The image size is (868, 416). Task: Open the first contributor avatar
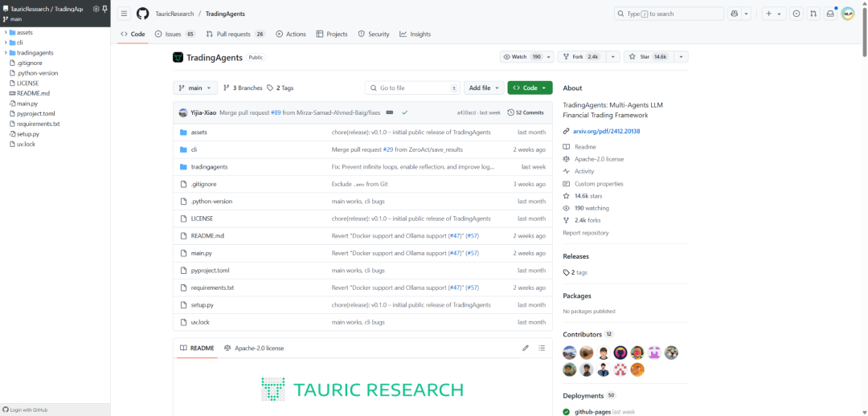click(570, 353)
